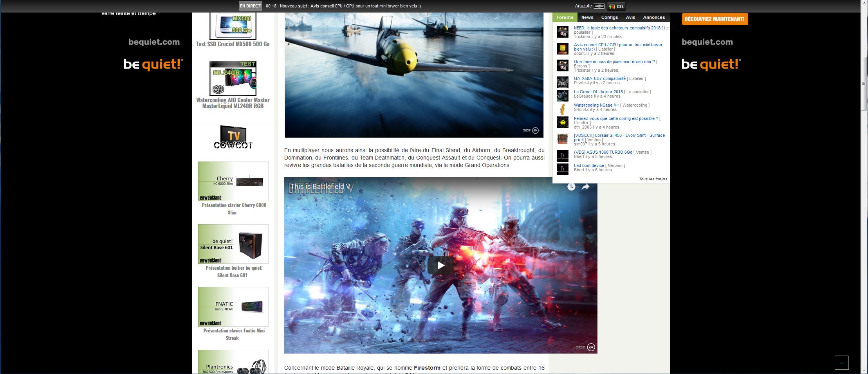The image size is (868, 374).
Task: Switch to the Forums tab
Action: point(565,17)
